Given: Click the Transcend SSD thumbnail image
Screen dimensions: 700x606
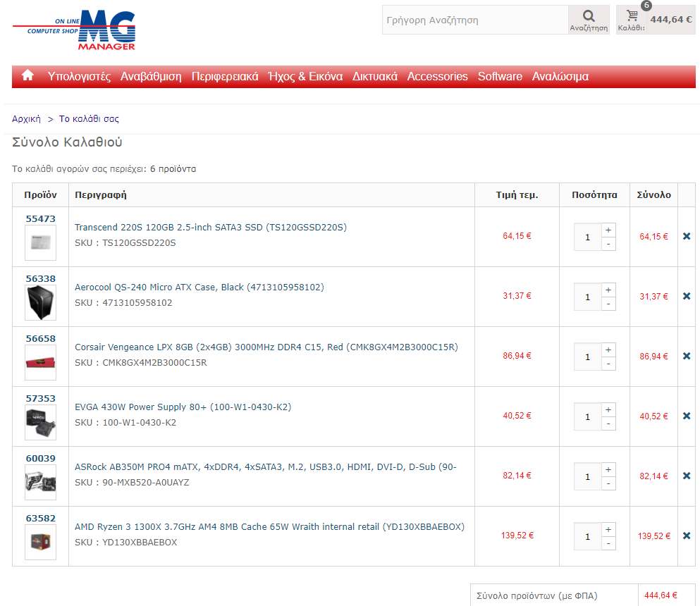Looking at the screenshot, I should point(41,243).
